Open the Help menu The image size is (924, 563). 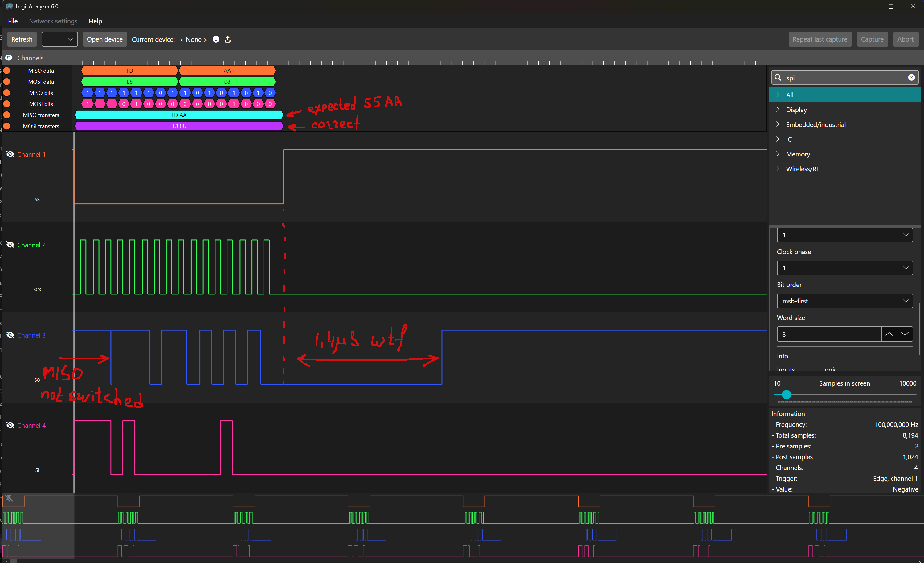95,21
